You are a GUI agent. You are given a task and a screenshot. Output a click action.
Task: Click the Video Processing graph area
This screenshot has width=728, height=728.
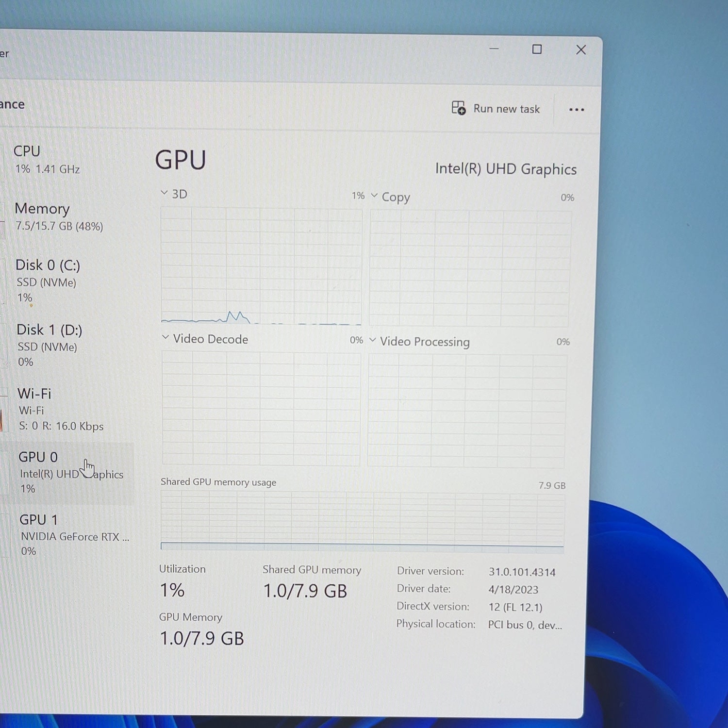(x=467, y=411)
